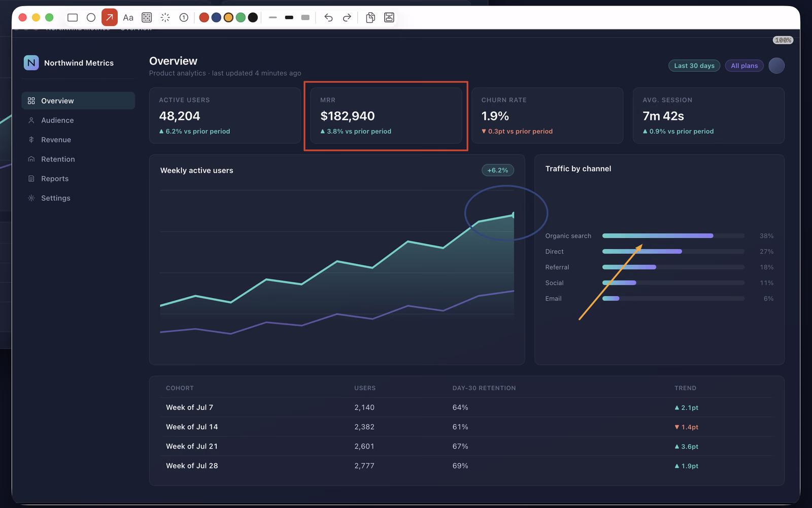812x508 pixels.
Task: Set the thick line stroke width
Action: [306, 18]
